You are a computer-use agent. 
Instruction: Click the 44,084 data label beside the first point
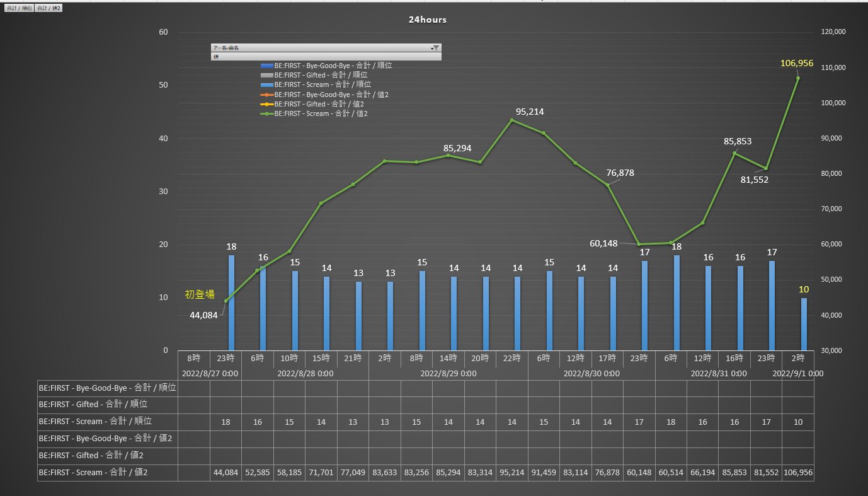[203, 315]
